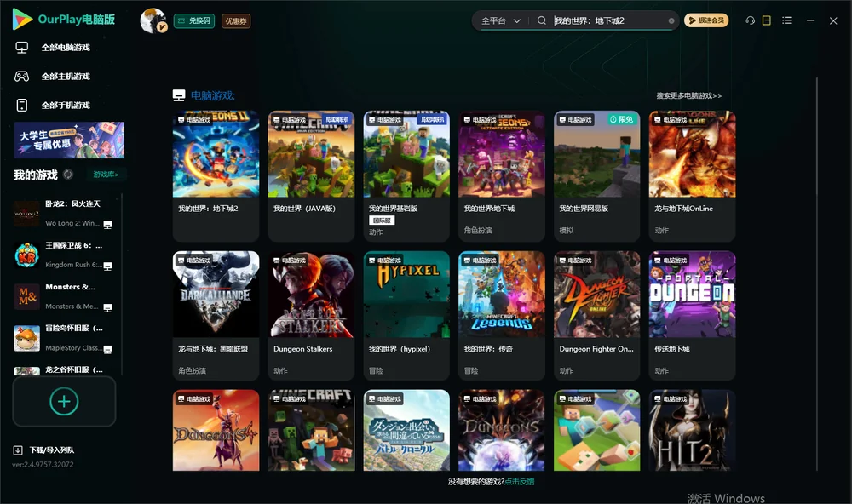Screen dimensions: 852x504
Task: Select 卧龙2: 风火连天 in my games
Action: (64, 214)
